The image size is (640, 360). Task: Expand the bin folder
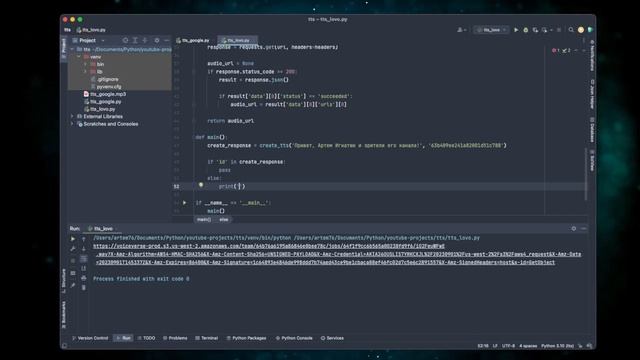coord(86,64)
